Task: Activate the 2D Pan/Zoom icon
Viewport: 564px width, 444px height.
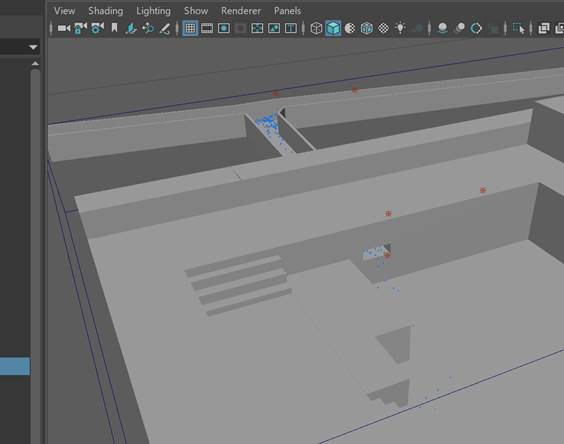Action: [148, 28]
